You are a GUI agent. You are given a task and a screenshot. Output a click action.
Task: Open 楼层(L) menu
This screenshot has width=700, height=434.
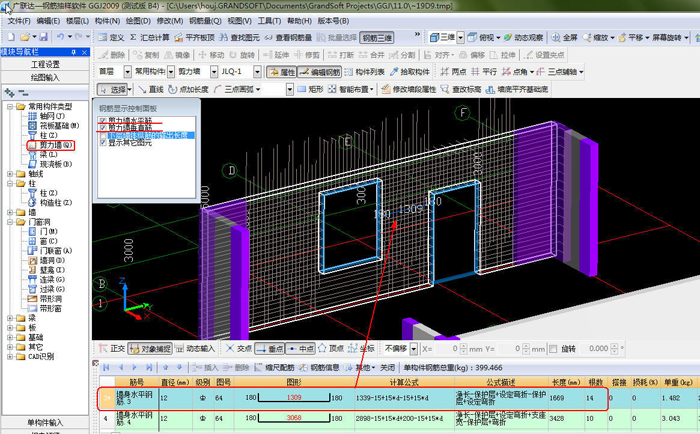click(77, 21)
